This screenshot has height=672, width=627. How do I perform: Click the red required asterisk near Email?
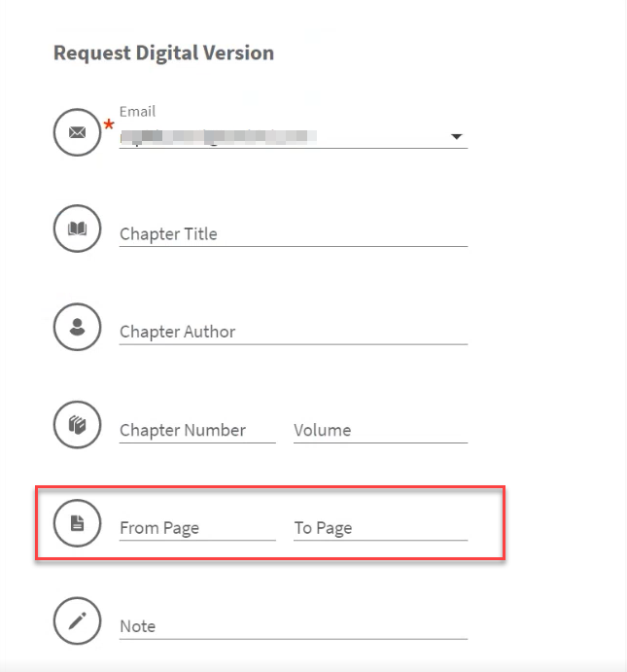tap(109, 126)
